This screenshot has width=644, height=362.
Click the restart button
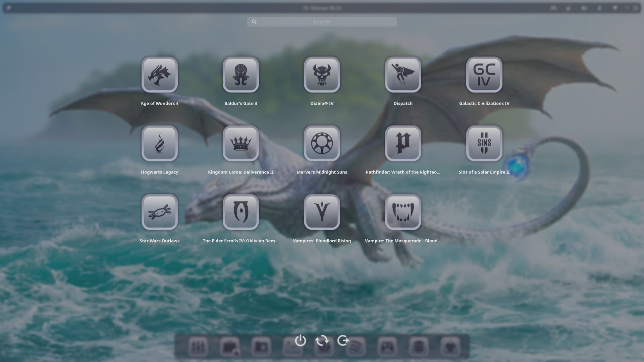[x=322, y=341]
